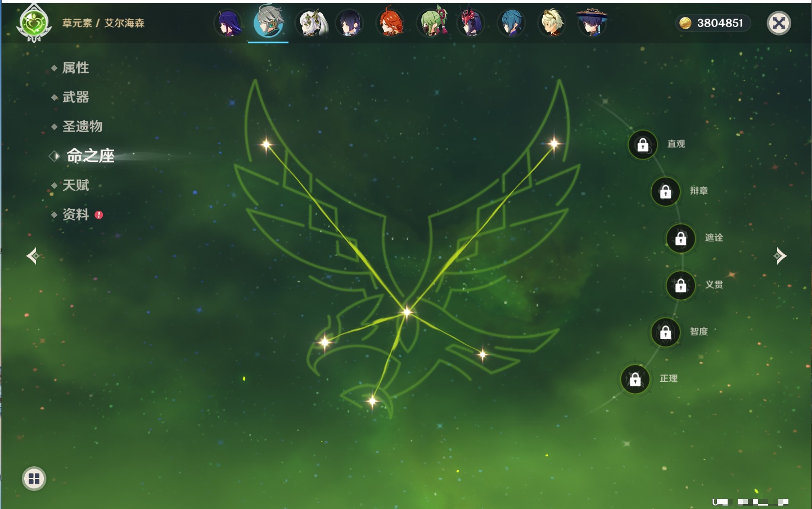Click the central star where lines converge

407,312
